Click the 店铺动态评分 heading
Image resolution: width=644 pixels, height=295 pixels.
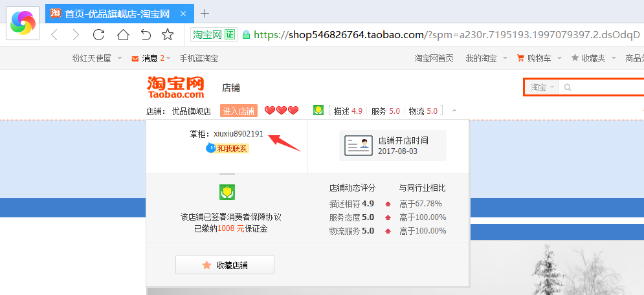(x=352, y=188)
